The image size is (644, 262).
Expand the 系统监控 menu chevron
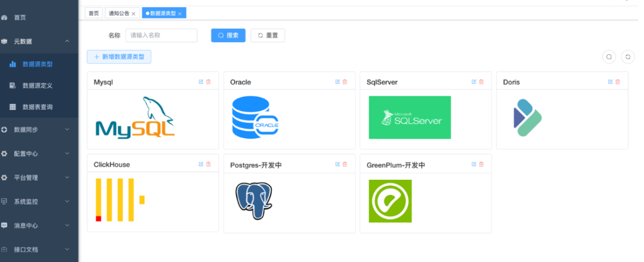67,201
